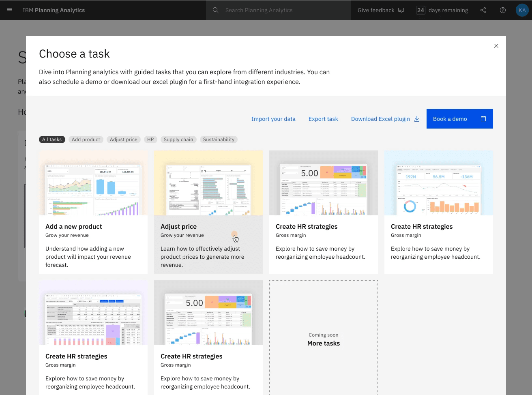
Task: Click Import your data link
Action: coord(273,119)
